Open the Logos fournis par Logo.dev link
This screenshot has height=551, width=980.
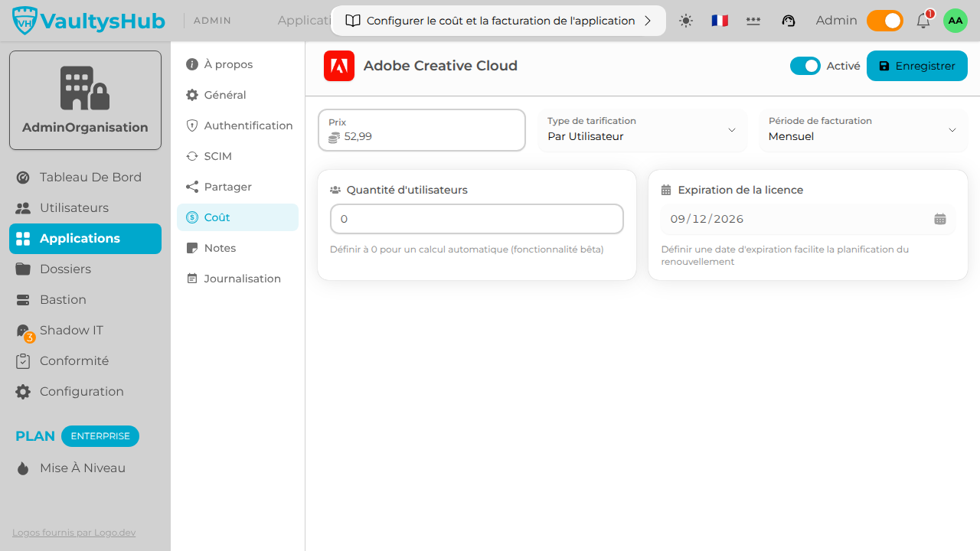(74, 533)
